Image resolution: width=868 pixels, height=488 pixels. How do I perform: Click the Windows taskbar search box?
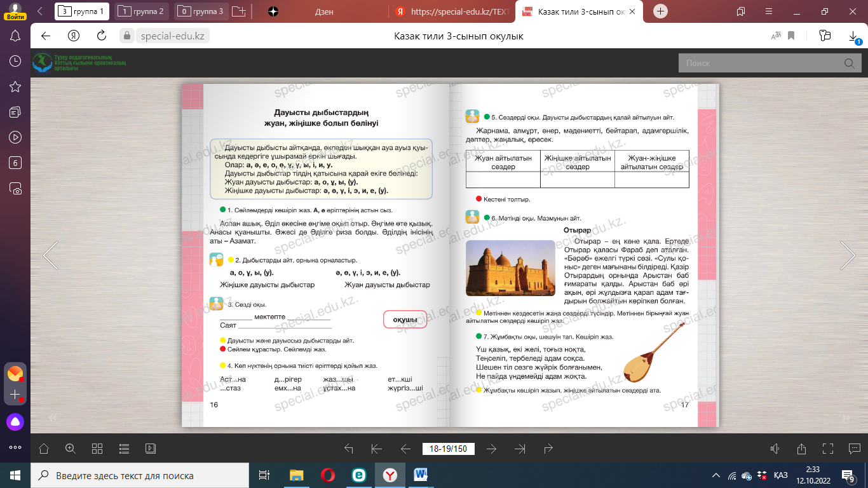140,475
